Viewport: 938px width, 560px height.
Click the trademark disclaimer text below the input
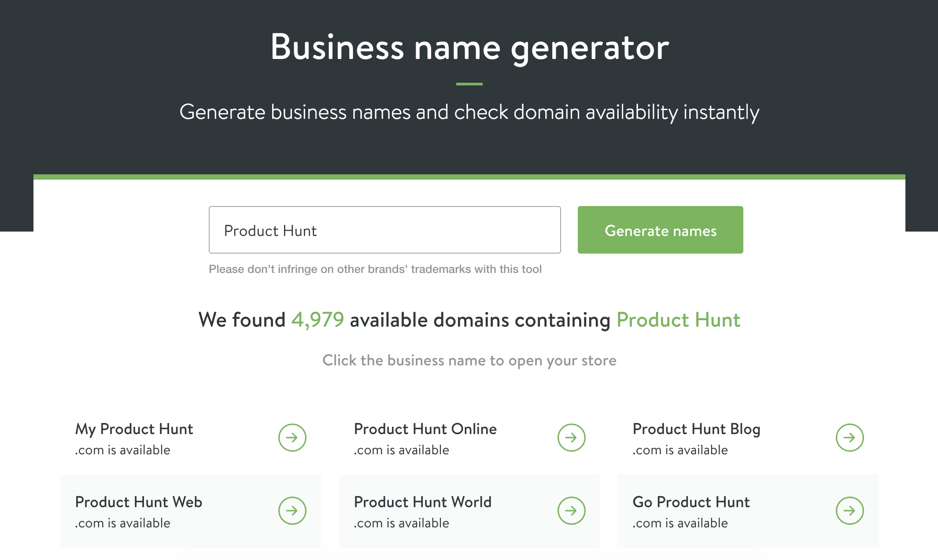[375, 269]
